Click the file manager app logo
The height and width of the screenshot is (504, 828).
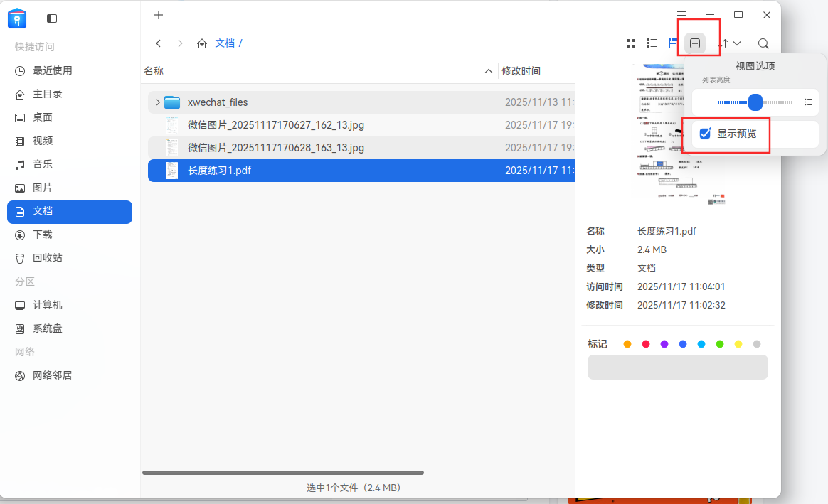pos(17,18)
